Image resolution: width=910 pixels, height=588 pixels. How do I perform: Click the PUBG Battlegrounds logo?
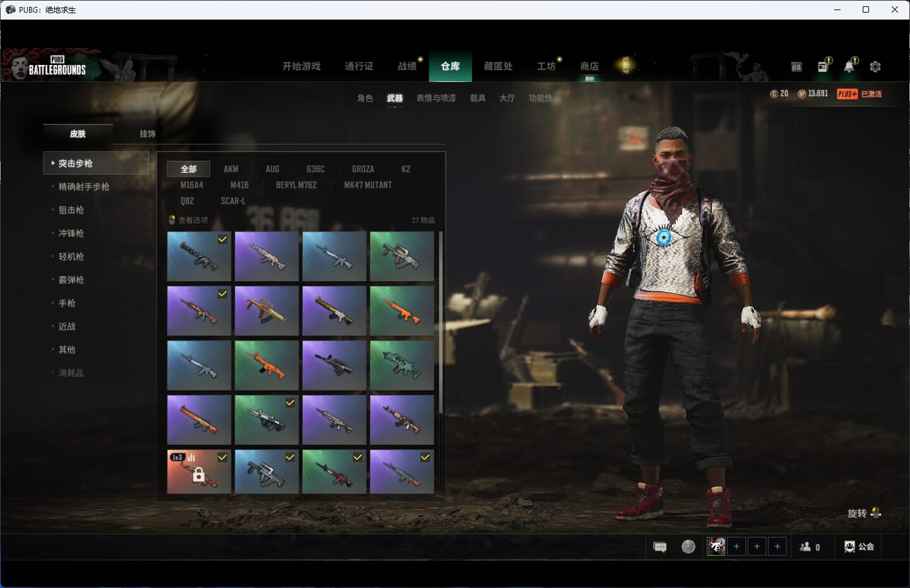tap(57, 66)
